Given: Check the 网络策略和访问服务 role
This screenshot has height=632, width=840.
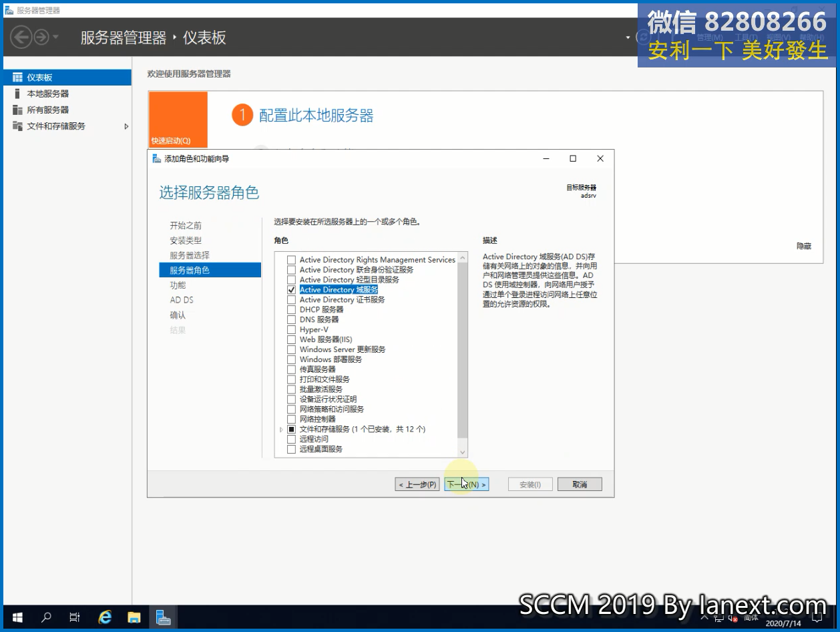Looking at the screenshot, I should pyautogui.click(x=291, y=409).
